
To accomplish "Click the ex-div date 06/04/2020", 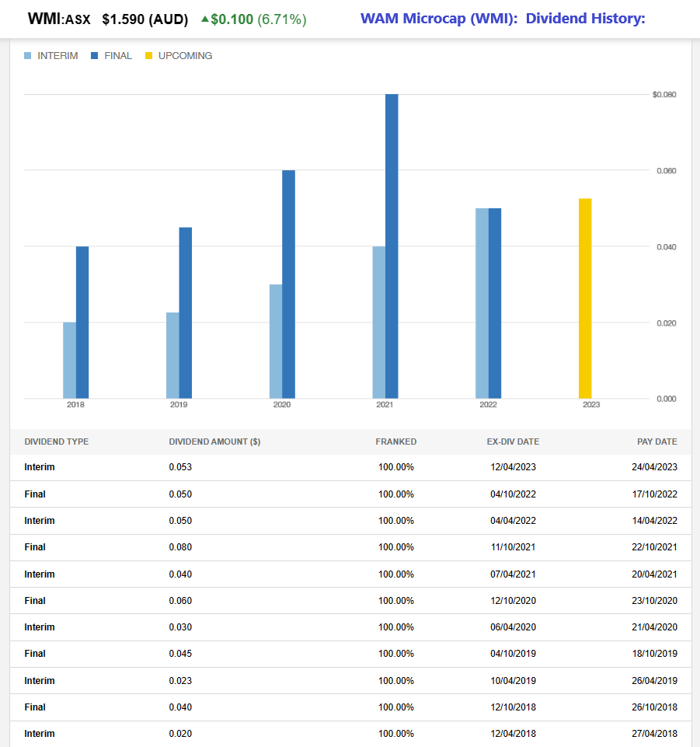I will coord(514,627).
